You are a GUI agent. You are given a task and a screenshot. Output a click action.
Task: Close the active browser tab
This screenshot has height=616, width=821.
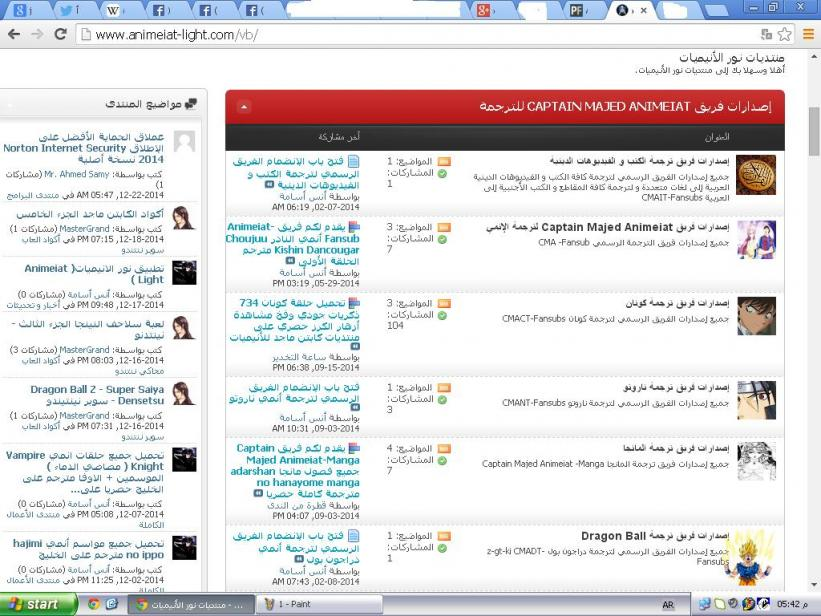point(644,10)
